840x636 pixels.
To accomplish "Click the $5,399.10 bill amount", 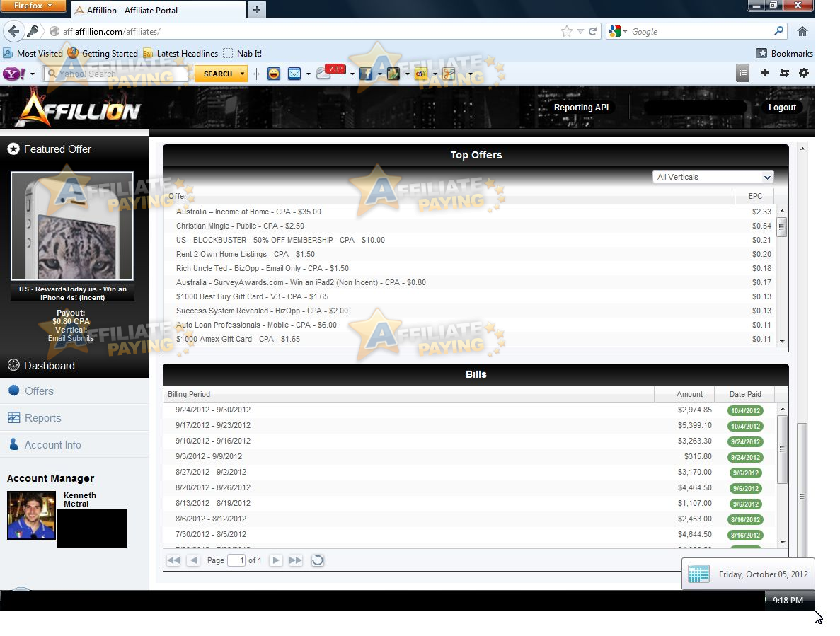I will point(694,425).
